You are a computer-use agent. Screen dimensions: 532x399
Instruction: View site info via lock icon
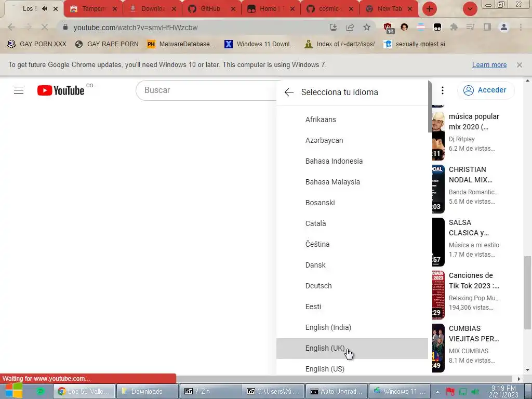tap(65, 27)
